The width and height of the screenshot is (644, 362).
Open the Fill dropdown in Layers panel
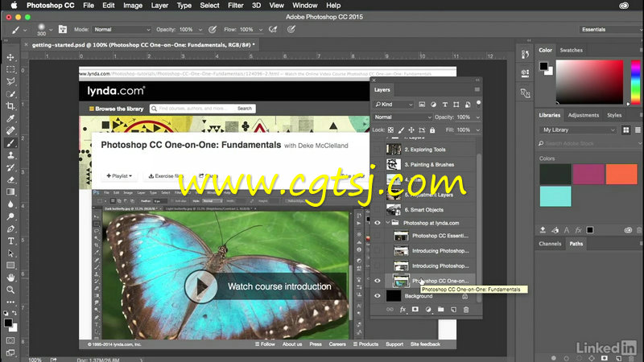[x=477, y=130]
